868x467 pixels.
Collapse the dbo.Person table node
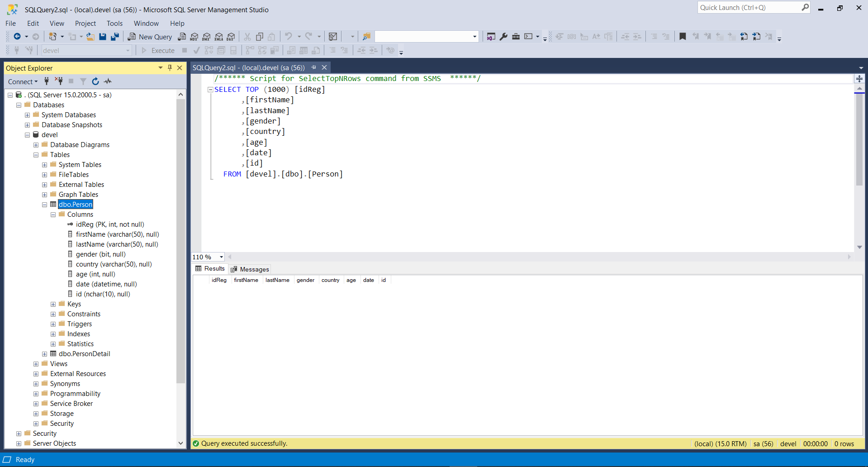tap(44, 205)
